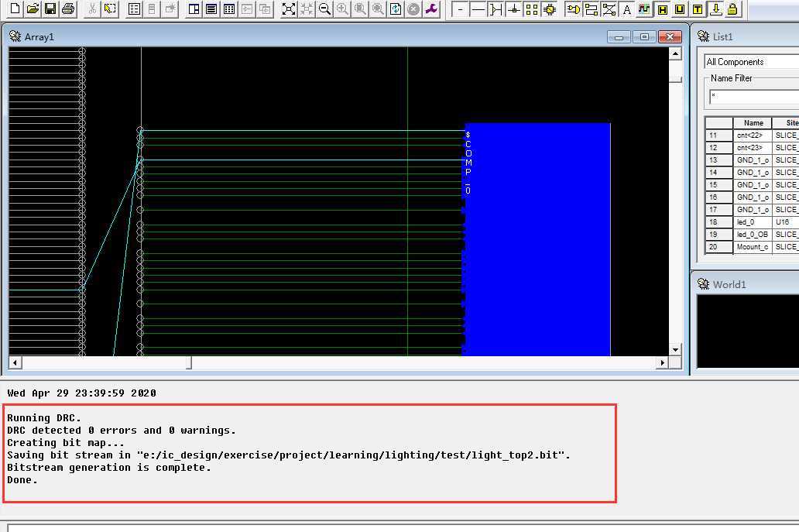Select the cnt<23> row in List1
This screenshot has width=799, height=532.
[752, 148]
